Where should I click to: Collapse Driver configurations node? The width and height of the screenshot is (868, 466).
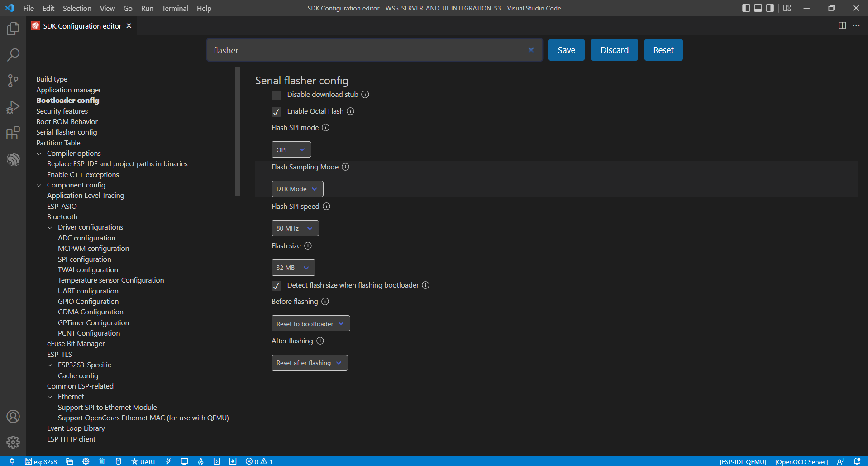pos(50,227)
